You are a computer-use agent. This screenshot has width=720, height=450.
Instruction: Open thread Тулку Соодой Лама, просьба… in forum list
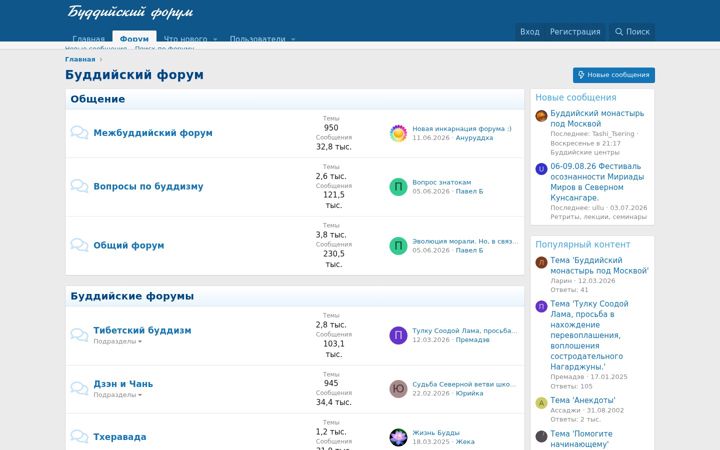tap(464, 331)
